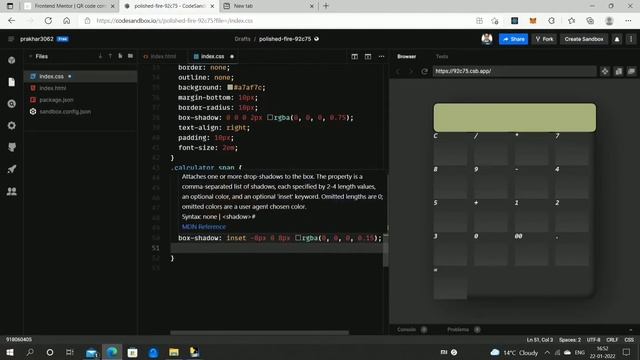This screenshot has height=360, width=640.
Task: Switch to the index.html editor tab
Action: [160, 56]
